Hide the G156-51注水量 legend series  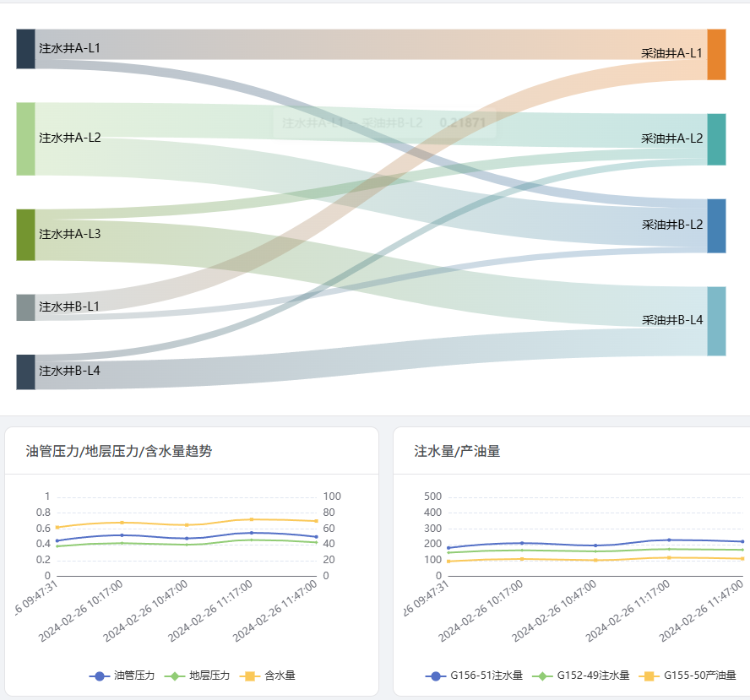click(474, 676)
